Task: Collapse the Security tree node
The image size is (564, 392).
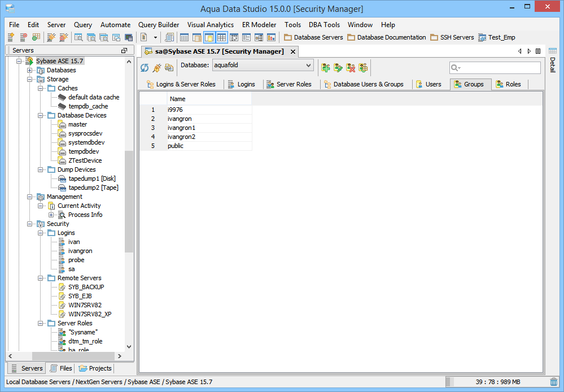Action: click(x=30, y=224)
